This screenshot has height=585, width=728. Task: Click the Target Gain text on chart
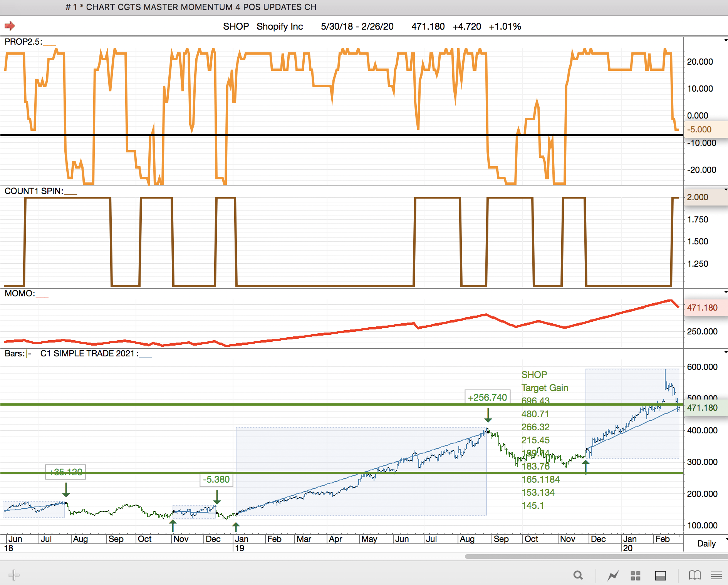pos(545,388)
